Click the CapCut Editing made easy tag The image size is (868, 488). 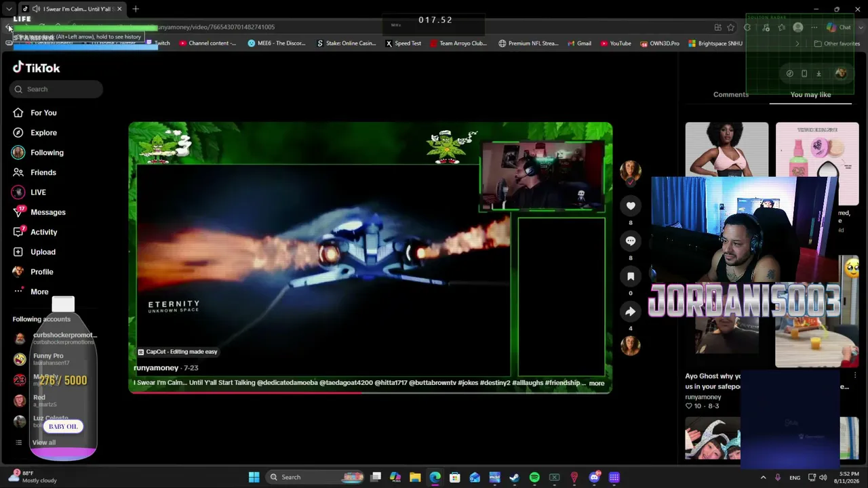coord(178,352)
